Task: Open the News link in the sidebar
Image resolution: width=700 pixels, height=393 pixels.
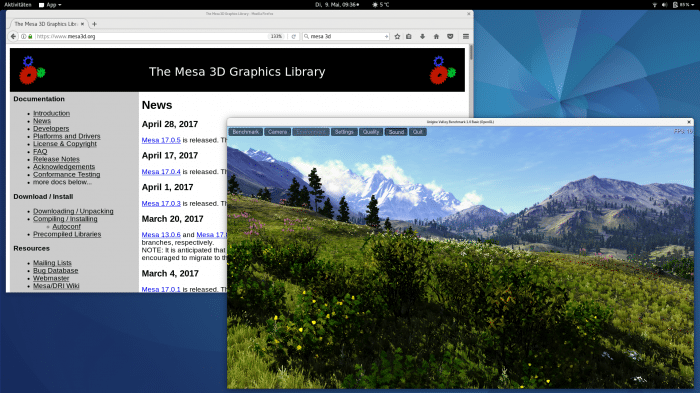Action: 42,121
